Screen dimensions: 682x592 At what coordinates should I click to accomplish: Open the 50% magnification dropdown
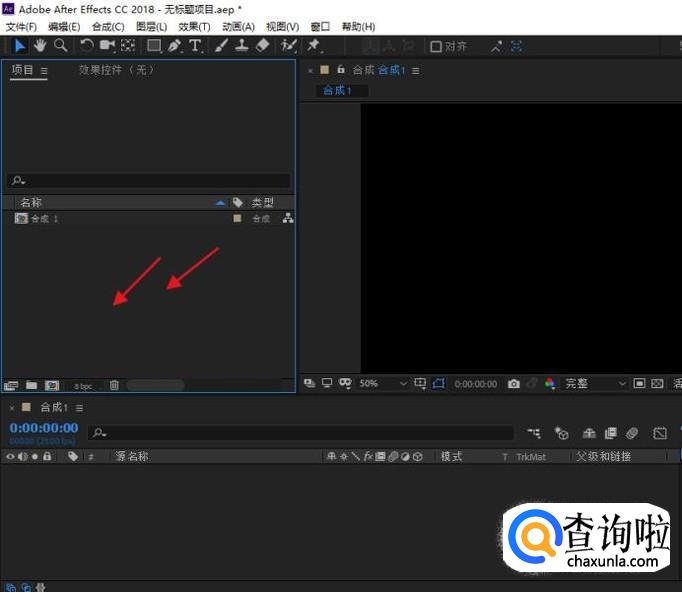(385, 383)
